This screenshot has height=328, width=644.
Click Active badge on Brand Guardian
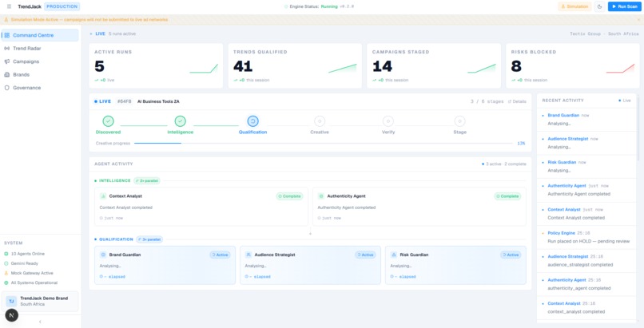pos(221,255)
